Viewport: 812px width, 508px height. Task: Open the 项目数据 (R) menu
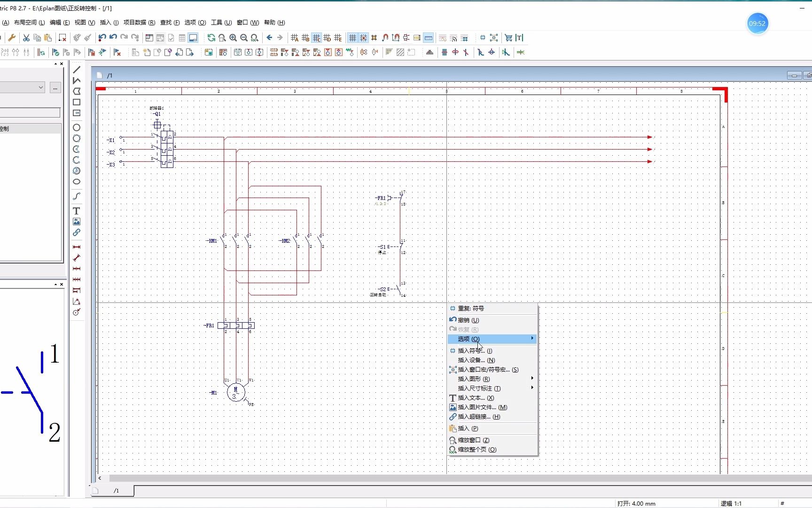coord(139,23)
